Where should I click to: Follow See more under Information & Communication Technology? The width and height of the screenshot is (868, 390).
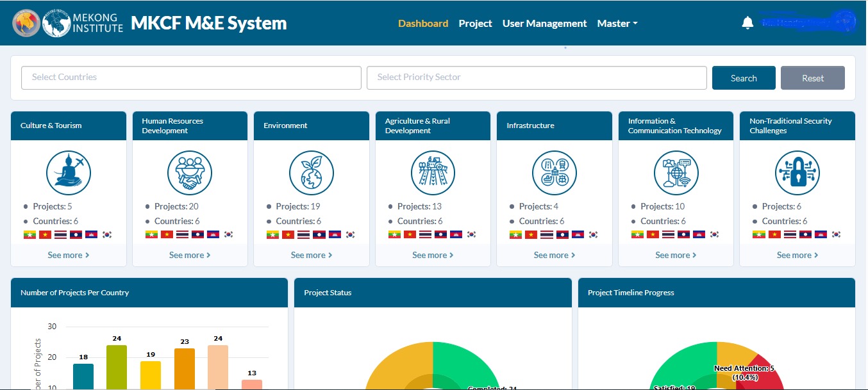676,255
